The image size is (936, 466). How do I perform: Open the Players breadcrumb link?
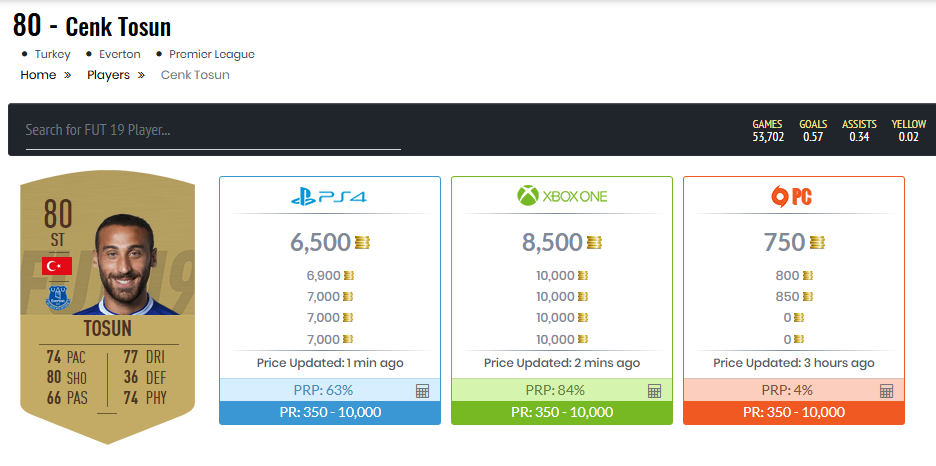[108, 75]
